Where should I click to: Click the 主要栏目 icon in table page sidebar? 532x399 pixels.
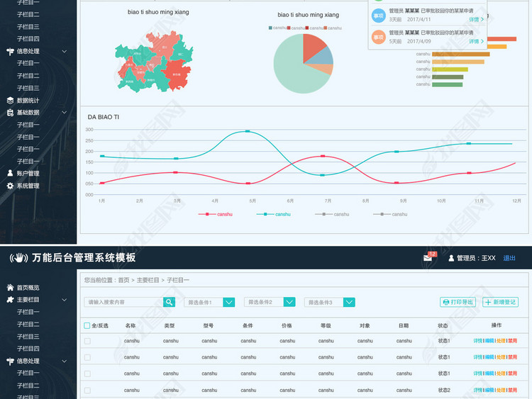point(10,300)
